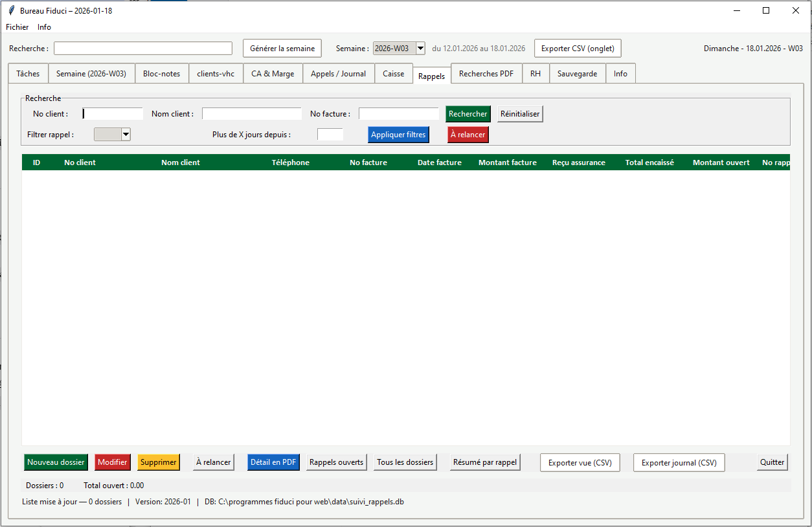Create a record with Nouveau dossier
Viewport: 812px width, 527px height.
click(x=56, y=462)
